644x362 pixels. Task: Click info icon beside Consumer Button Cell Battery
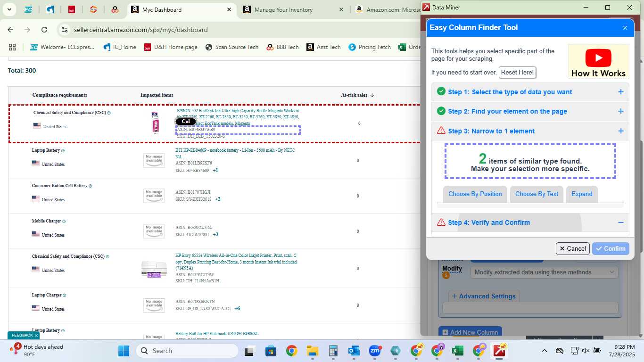coord(90,186)
